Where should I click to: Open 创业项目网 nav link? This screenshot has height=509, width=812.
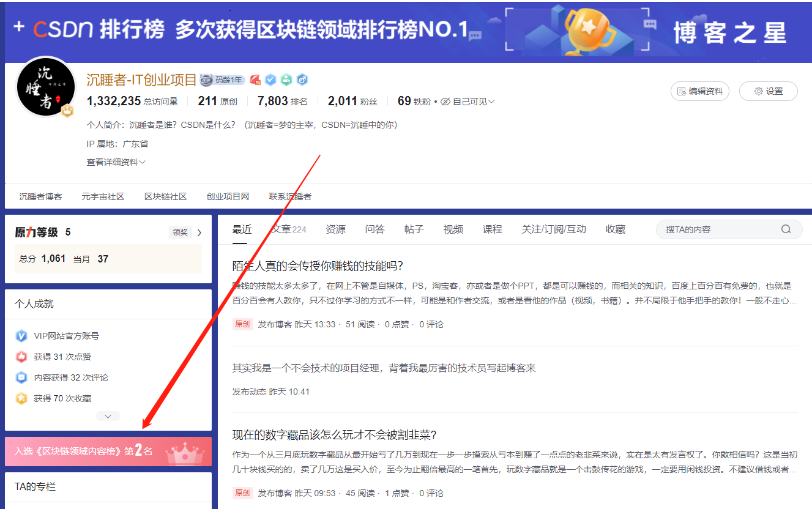click(x=228, y=196)
